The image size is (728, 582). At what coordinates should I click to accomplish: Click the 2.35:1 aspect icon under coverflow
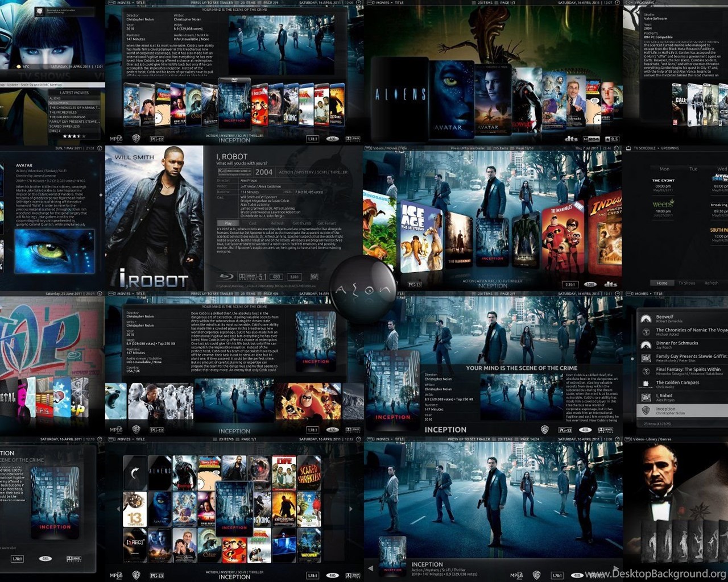[x=570, y=284]
